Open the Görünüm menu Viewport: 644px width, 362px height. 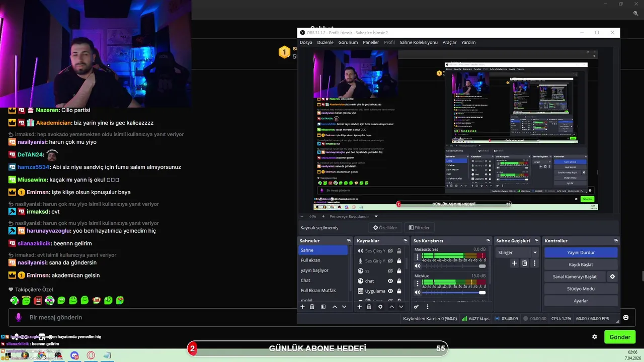click(348, 42)
